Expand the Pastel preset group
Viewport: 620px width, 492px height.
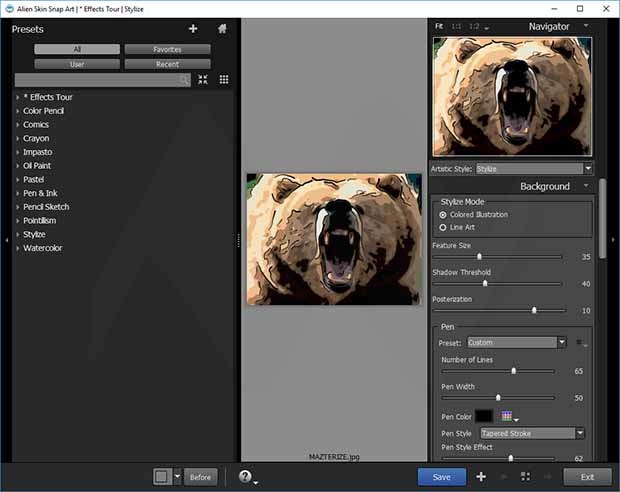point(17,180)
